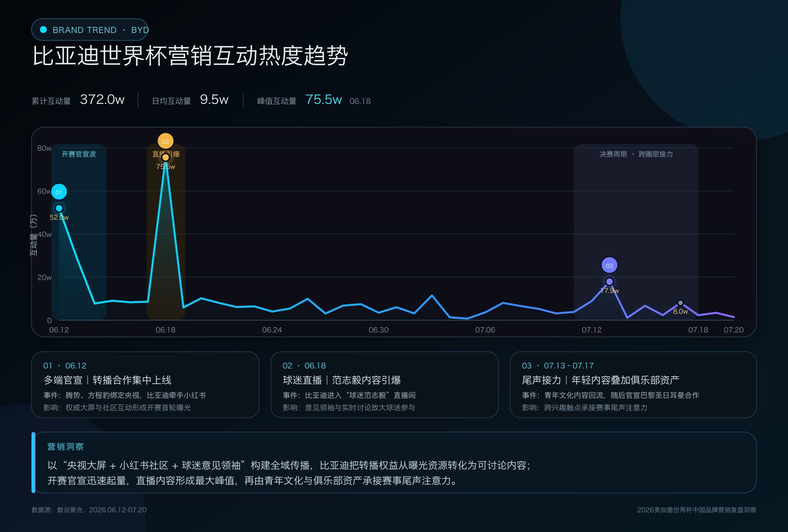Click the 20w y-axis label

tap(44, 277)
